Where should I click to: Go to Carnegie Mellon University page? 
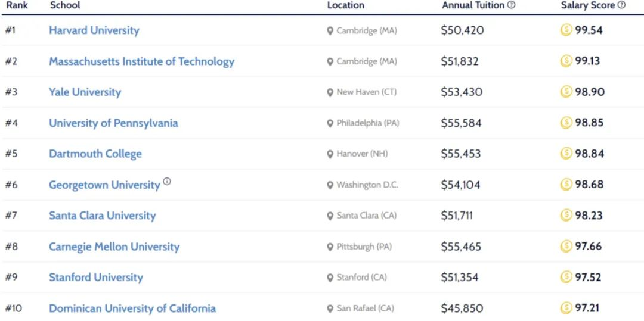point(114,247)
